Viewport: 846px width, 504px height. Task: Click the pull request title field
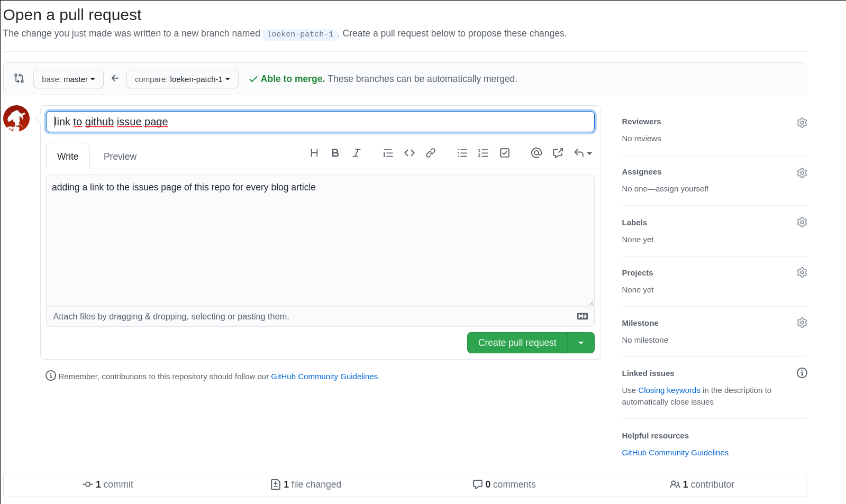pyautogui.click(x=320, y=122)
